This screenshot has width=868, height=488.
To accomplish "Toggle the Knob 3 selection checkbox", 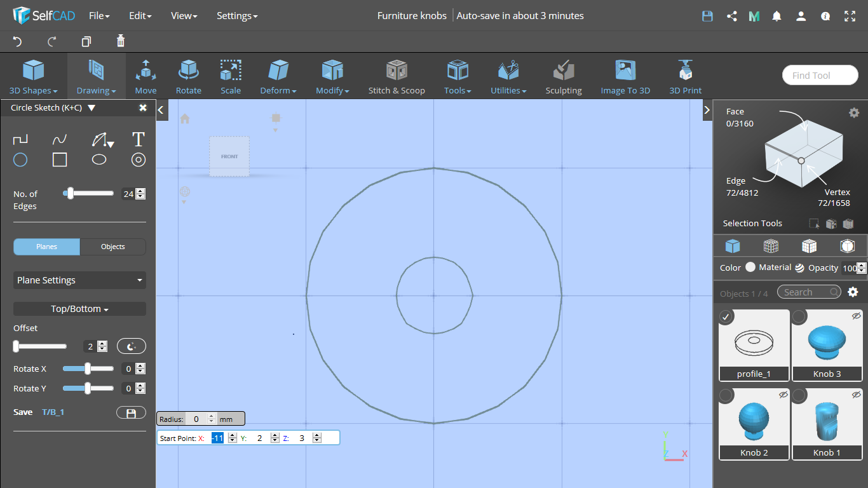I will pos(799,316).
